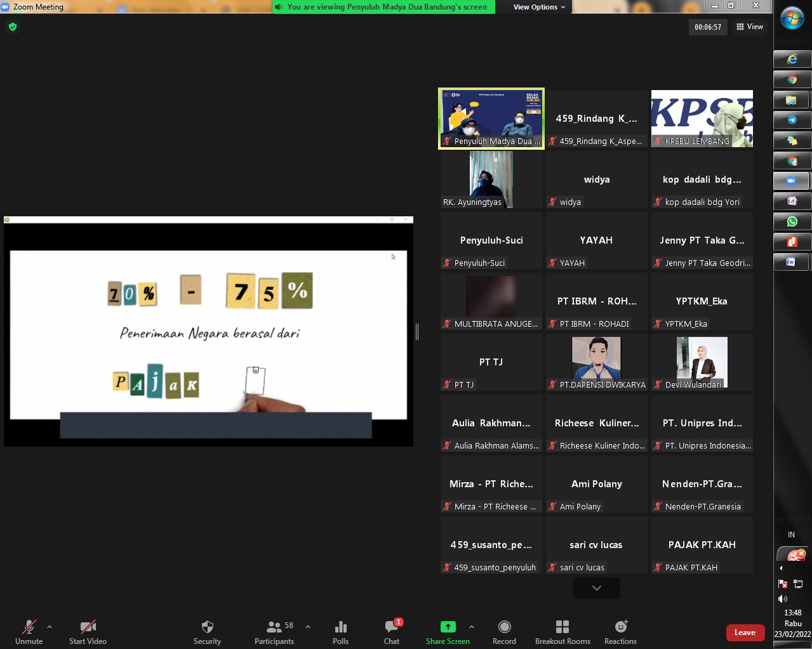
Task: Toggle meeting Record button
Action: 504,627
